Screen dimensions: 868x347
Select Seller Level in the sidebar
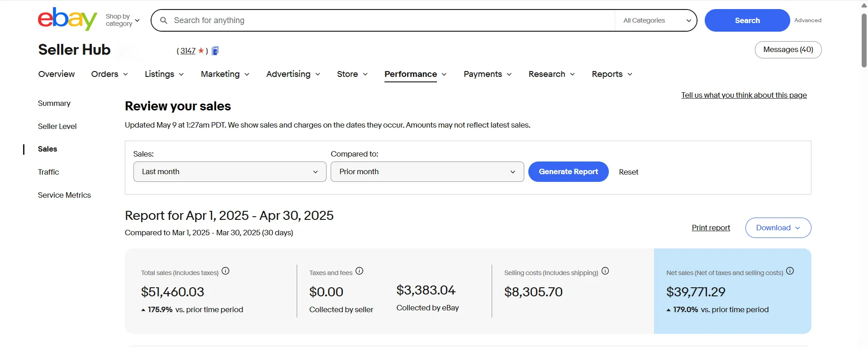(57, 126)
